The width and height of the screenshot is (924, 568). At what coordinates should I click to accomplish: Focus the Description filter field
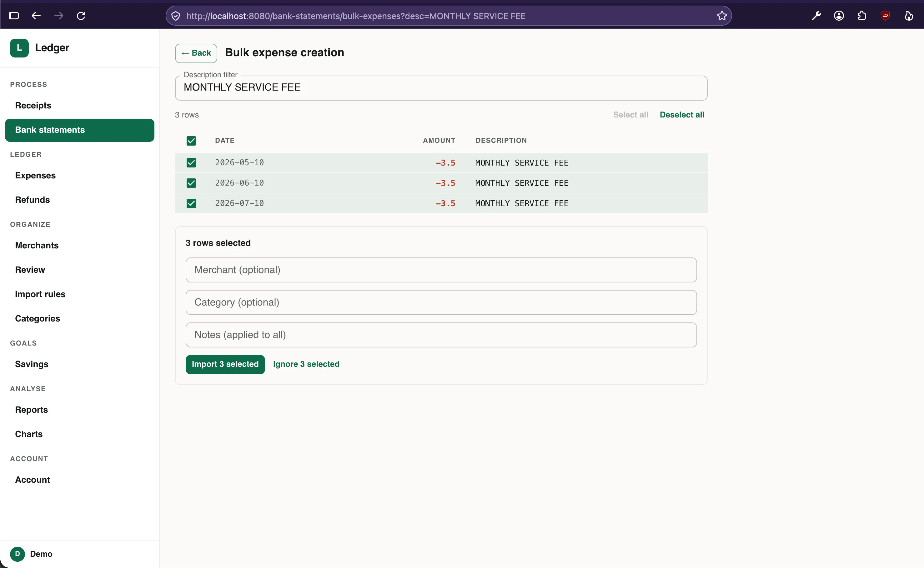[x=441, y=88]
